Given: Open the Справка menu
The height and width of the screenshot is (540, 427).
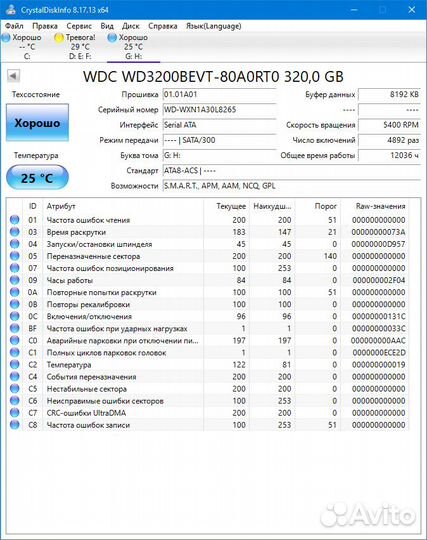Looking at the screenshot, I should tap(163, 26).
